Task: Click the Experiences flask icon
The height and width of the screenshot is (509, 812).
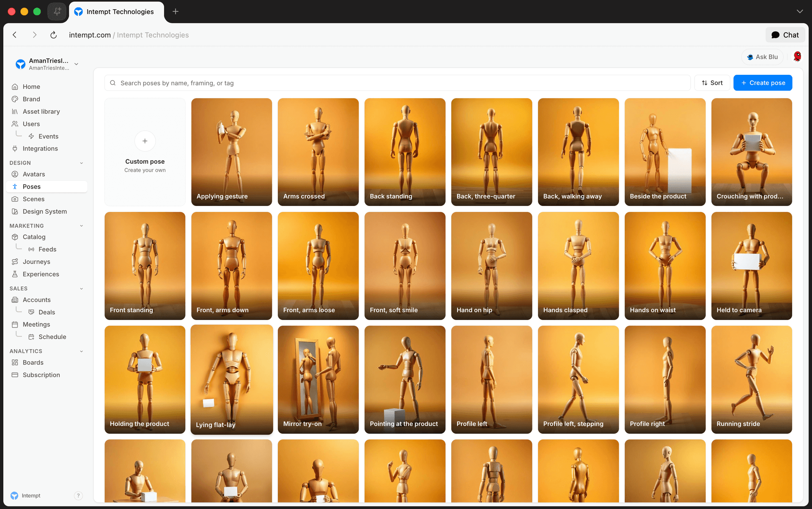Action: tap(15, 274)
